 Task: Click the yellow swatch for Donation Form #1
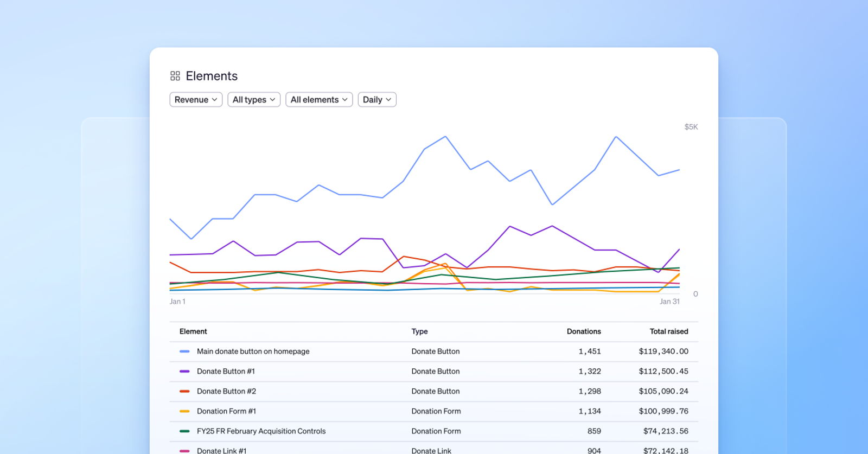tap(184, 411)
